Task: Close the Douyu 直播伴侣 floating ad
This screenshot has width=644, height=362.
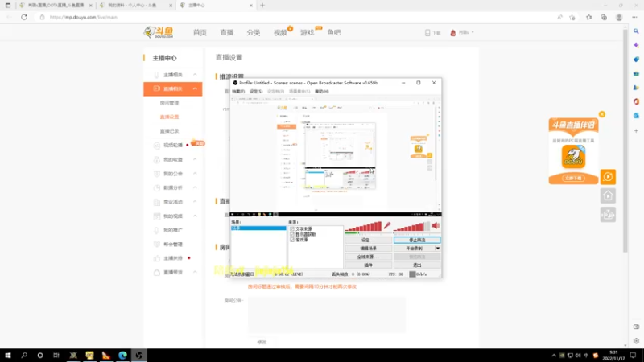Action: 601,114
